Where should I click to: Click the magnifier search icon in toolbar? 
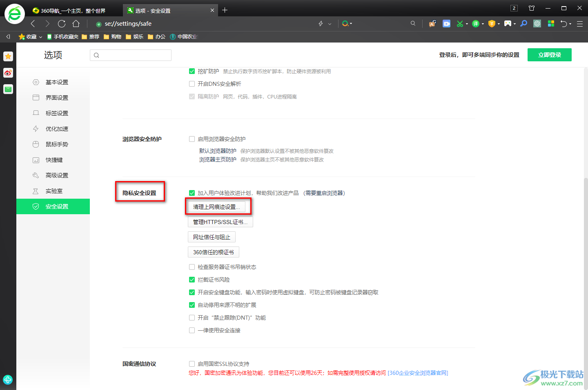tap(413, 24)
